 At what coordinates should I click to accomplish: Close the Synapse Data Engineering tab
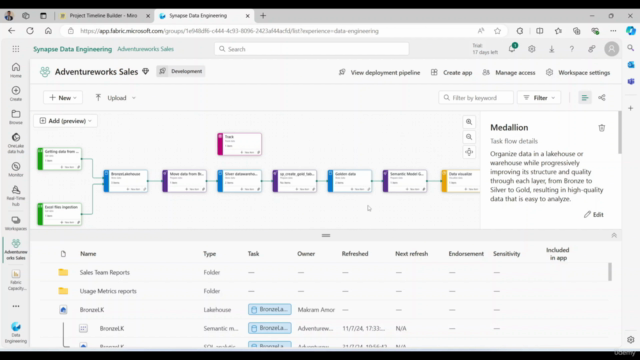[x=247, y=16]
